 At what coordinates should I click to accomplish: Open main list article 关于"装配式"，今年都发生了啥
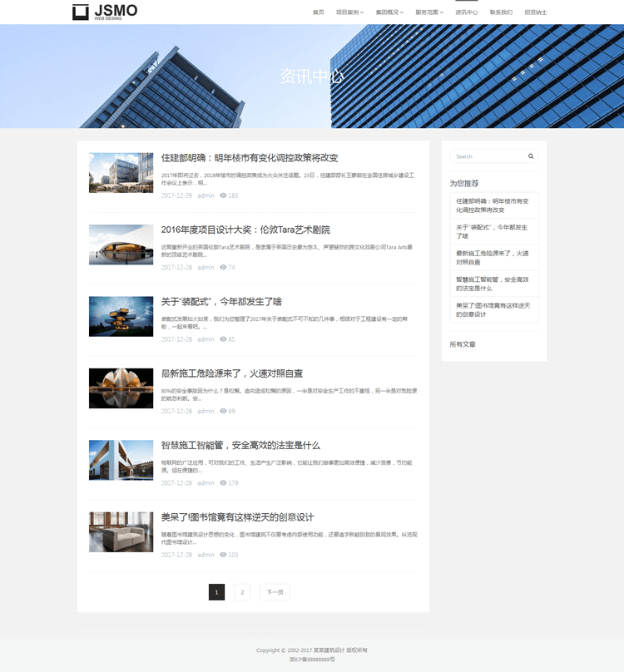(221, 302)
